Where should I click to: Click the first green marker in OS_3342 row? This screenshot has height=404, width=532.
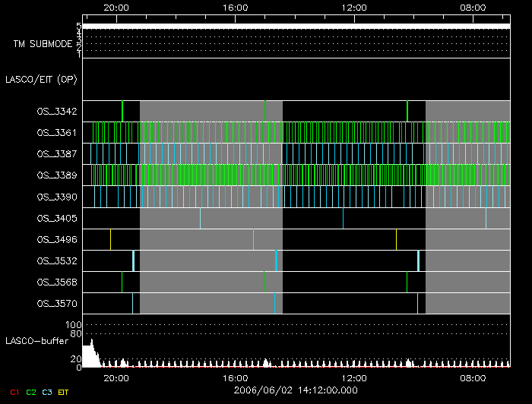(122, 111)
